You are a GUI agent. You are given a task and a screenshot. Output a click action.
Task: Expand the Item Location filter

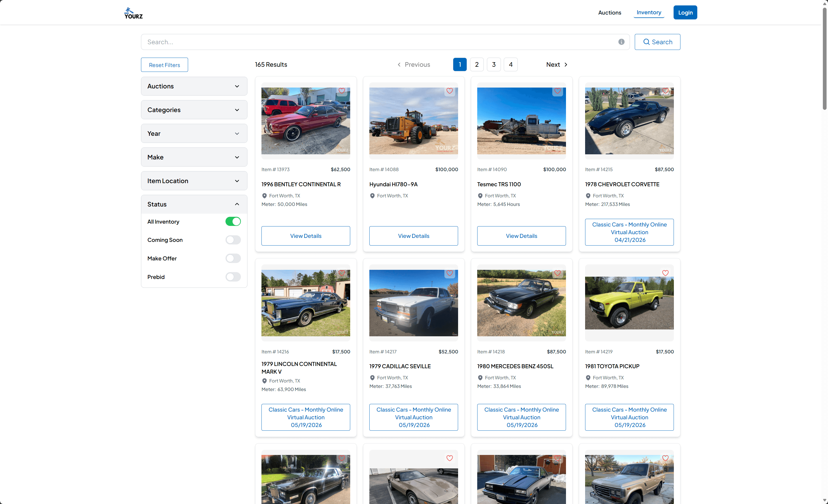[194, 181]
